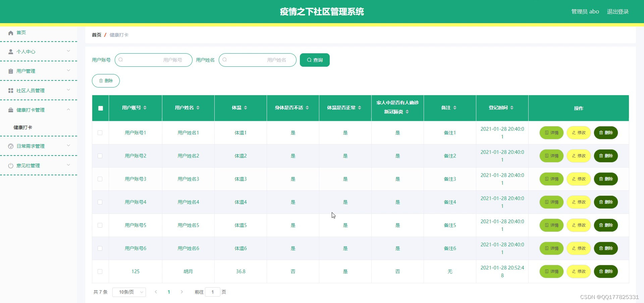Check the row checkbox for 用户账号1

click(100, 133)
